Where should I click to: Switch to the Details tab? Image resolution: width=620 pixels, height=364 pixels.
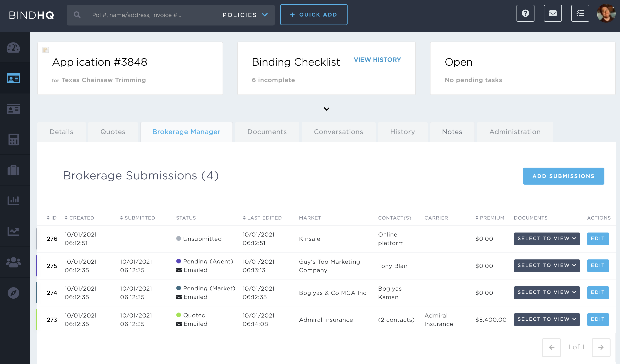[x=61, y=132]
